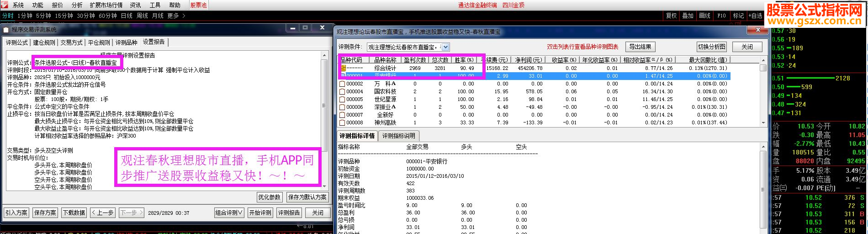
Task: Click the 开始评测 button
Action: [260, 213]
